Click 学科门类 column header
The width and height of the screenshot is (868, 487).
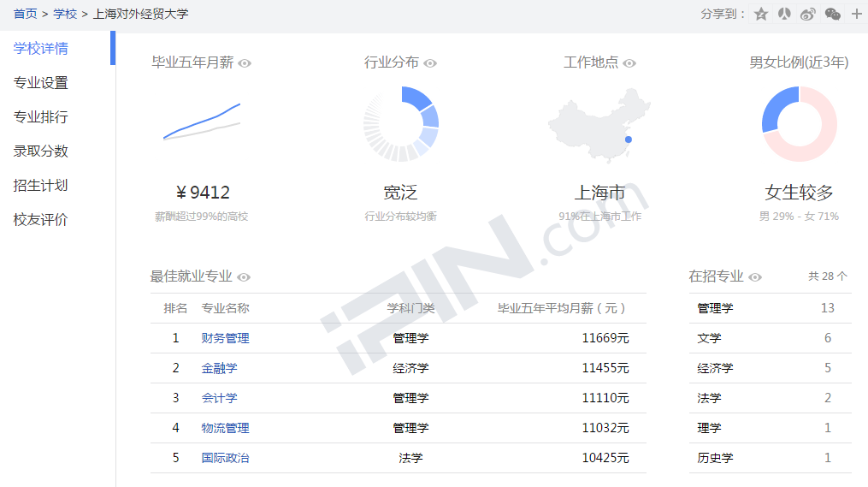point(410,308)
